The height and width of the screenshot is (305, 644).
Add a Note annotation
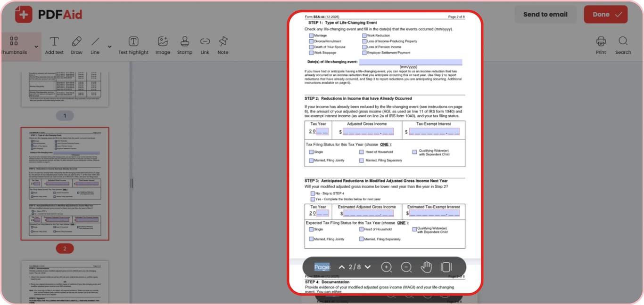(223, 46)
